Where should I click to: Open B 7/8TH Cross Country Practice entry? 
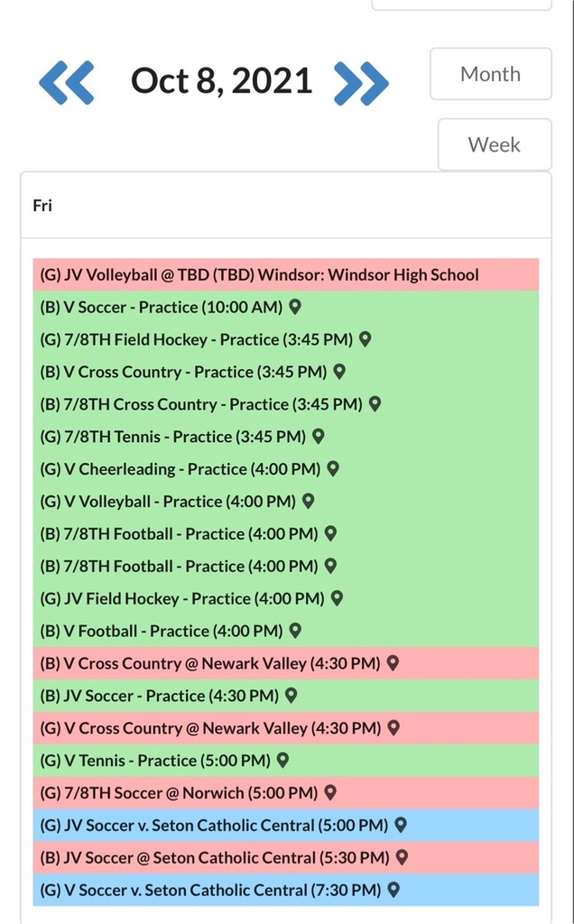pos(286,404)
